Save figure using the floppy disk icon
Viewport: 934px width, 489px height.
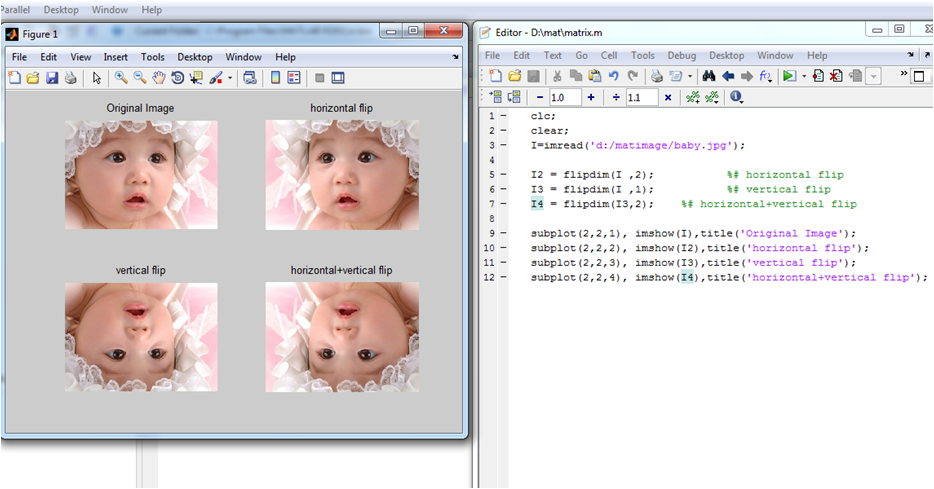52,78
